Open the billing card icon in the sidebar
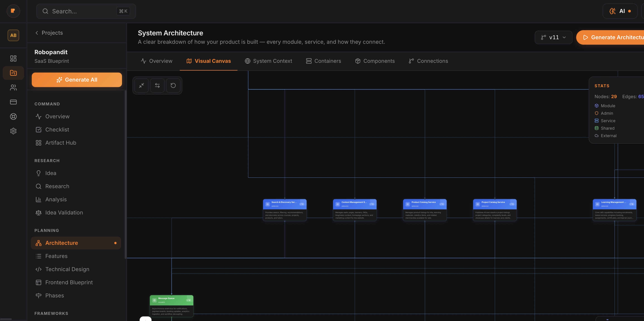The image size is (644, 321). [13, 102]
